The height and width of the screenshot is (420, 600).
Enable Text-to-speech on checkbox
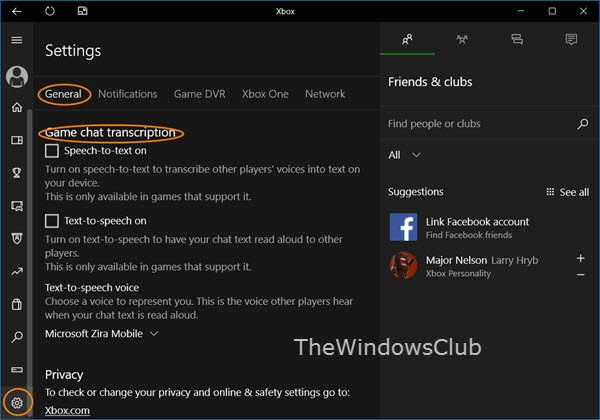(52, 221)
